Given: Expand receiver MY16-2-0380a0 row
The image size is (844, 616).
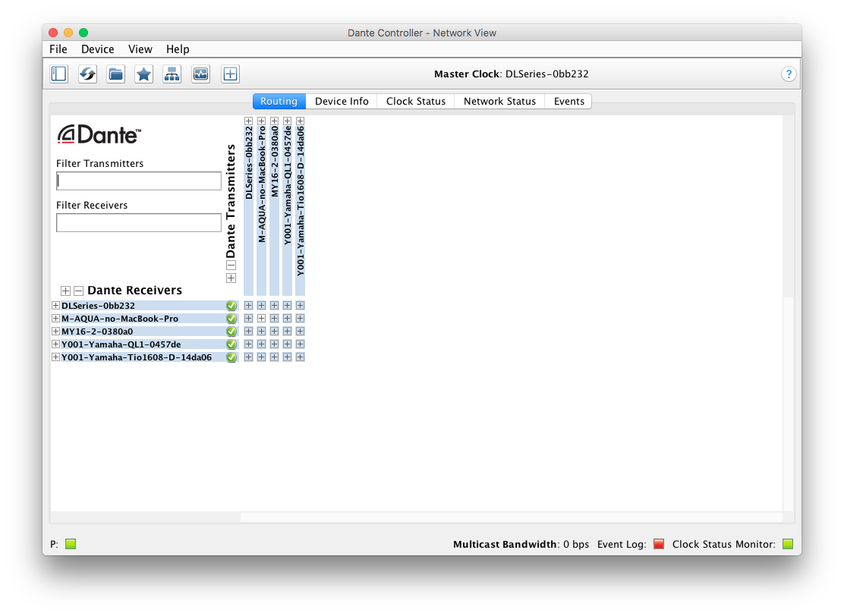Looking at the screenshot, I should click(55, 332).
